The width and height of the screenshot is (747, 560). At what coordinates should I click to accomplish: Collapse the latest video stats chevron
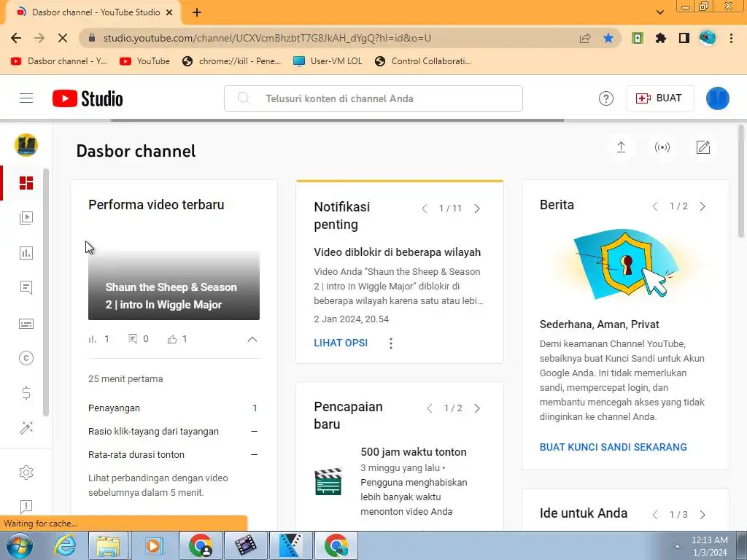click(252, 340)
